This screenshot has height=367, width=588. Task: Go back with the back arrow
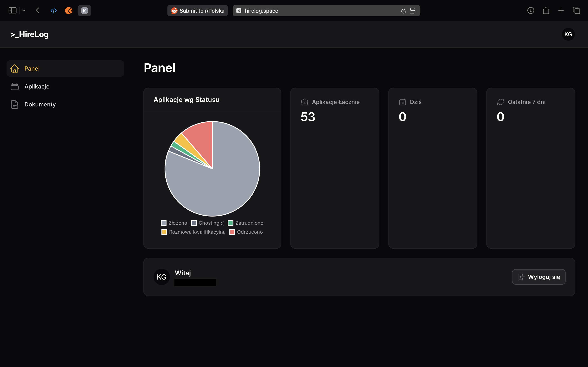click(x=37, y=10)
